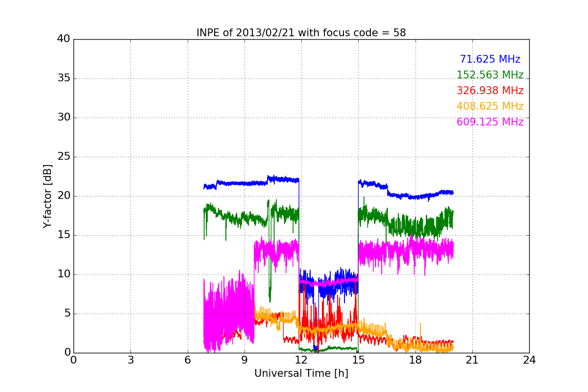This screenshot has width=588, height=392.
Task: Click the plot title 'INPE of 2013/02/21 with focus code = 58'
Action: pyautogui.click(x=301, y=33)
